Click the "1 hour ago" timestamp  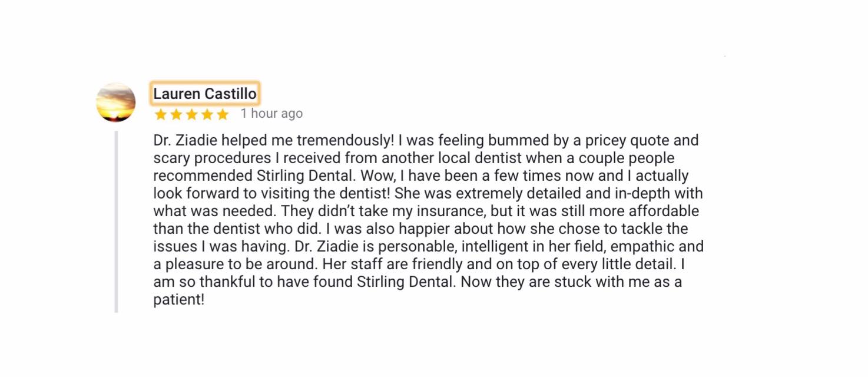click(x=271, y=114)
